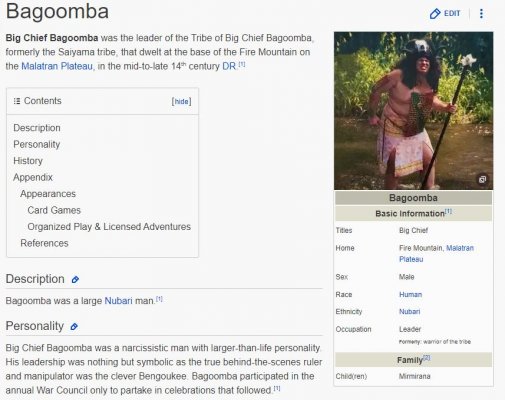Click the EDIT pencil button
This screenshot has height=400, width=505.
click(445, 13)
